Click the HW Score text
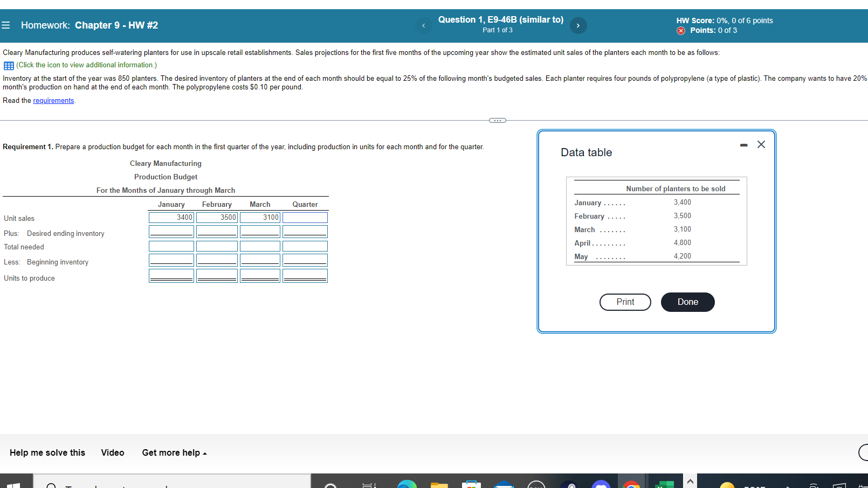 725,20
